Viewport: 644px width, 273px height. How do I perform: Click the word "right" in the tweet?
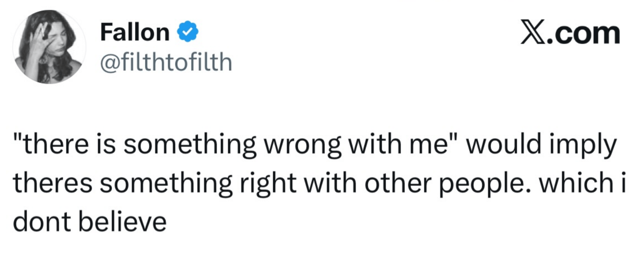click(268, 183)
